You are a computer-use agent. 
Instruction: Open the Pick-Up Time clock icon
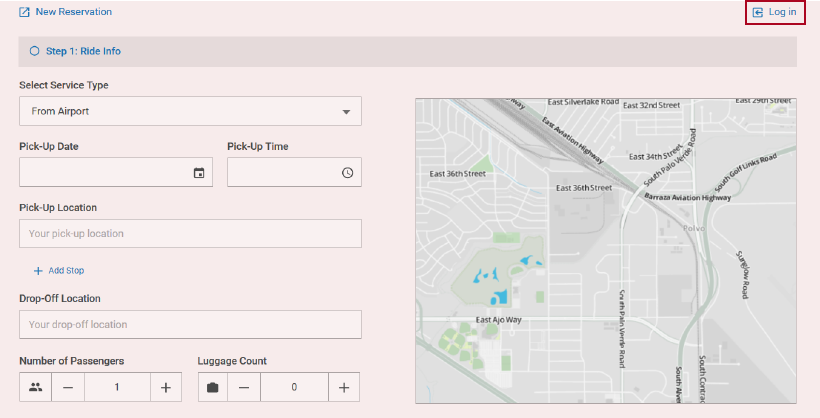pos(347,173)
